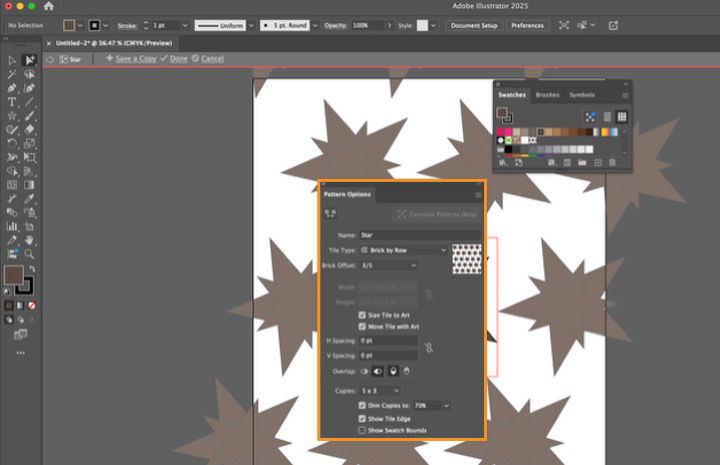Image resolution: width=720 pixels, height=465 pixels.
Task: Select the Star shape tool
Action: [12, 116]
